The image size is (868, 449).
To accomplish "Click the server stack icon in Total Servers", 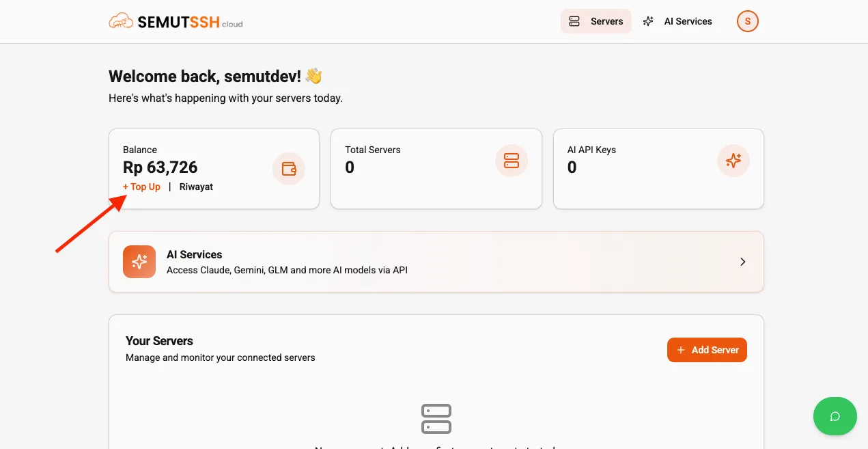I will [511, 161].
